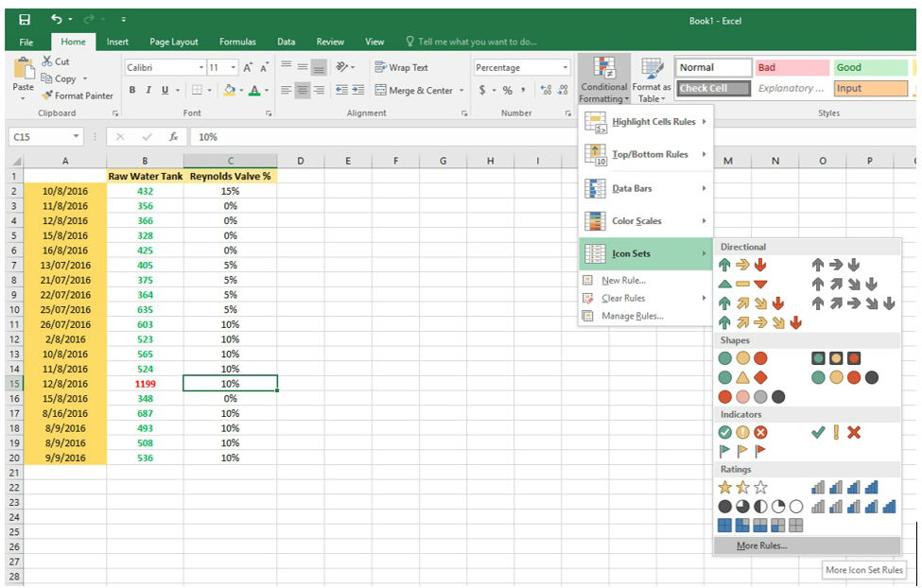Screen dimensions: 922x588
Task: Click New Rule menu entry
Action: point(646,281)
